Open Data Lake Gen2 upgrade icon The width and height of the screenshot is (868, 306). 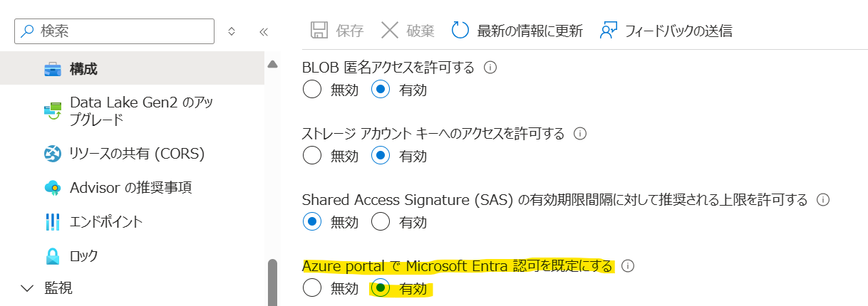53,110
